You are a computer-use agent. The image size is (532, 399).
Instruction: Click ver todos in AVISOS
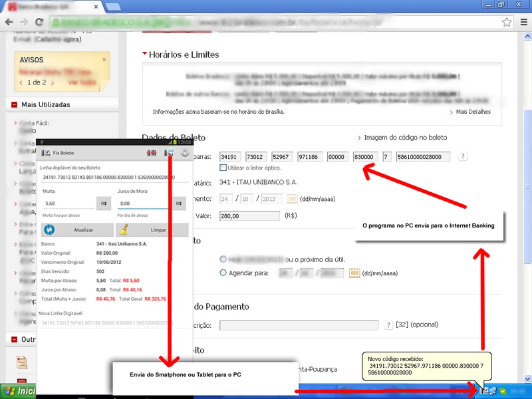pyautogui.click(x=82, y=82)
